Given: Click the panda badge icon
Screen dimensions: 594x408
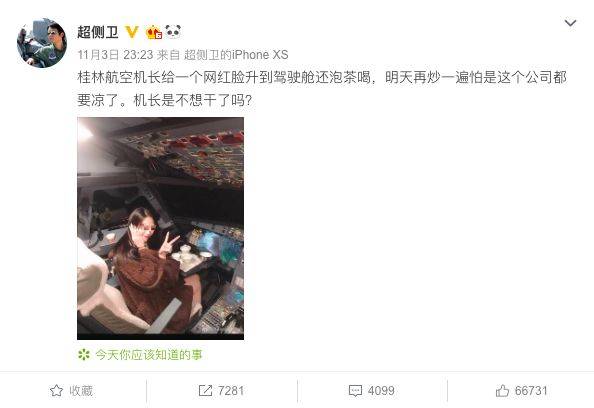Looking at the screenshot, I should point(173,31).
